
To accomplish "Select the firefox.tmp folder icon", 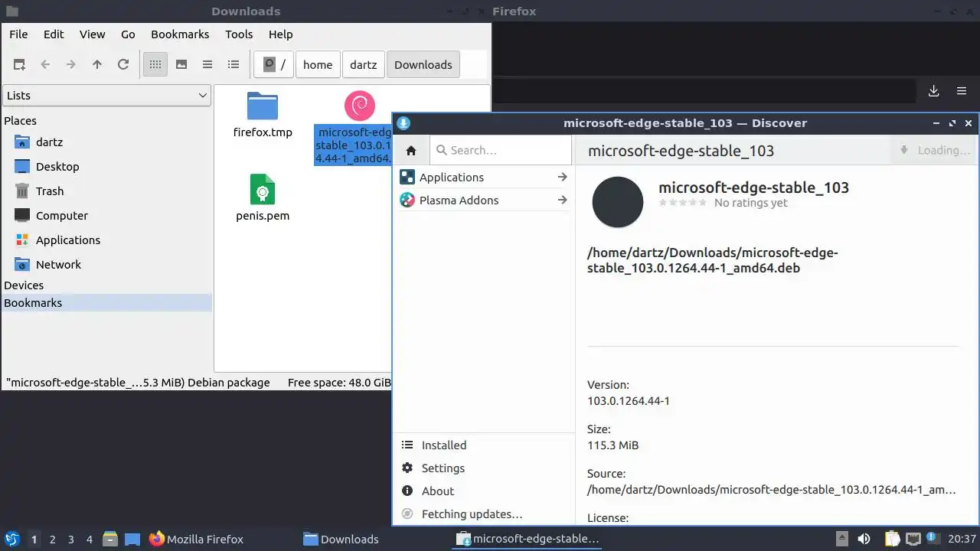I will (x=263, y=106).
